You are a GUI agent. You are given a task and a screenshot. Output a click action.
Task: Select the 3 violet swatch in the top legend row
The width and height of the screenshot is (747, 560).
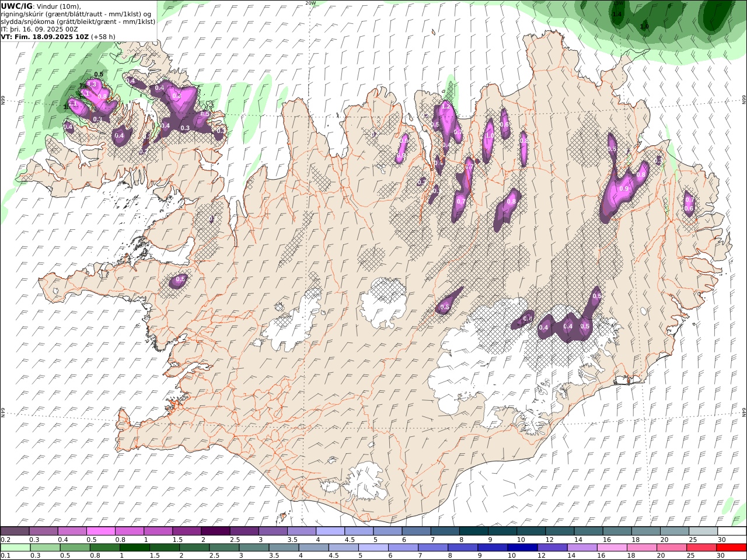coord(273,531)
